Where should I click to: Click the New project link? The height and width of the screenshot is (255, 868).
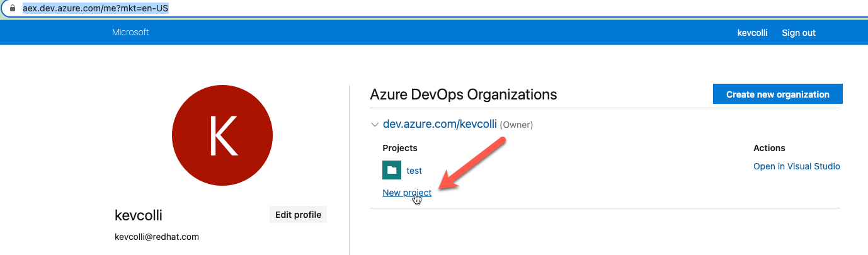click(x=407, y=193)
